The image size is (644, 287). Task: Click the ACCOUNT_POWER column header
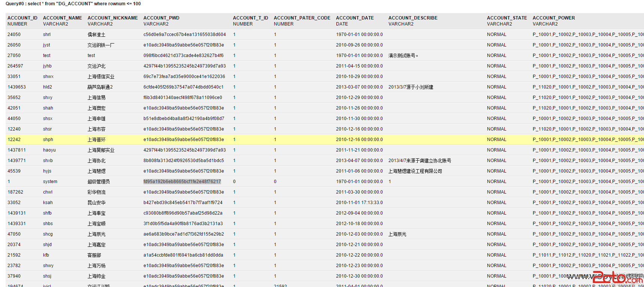(x=554, y=18)
